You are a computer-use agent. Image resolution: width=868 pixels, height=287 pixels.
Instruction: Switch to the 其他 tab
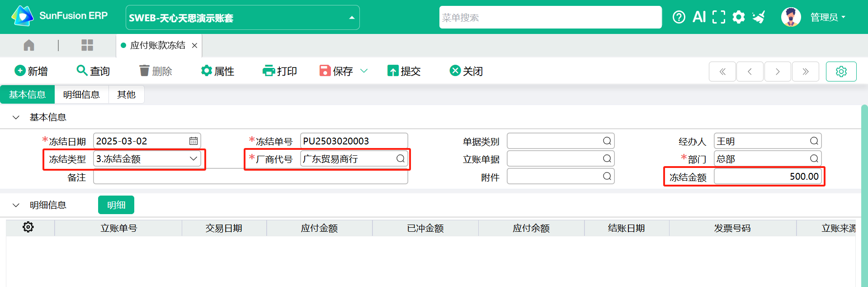[x=126, y=95]
